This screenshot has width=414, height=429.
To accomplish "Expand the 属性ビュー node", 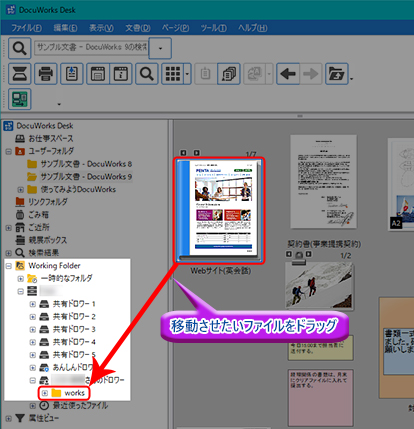I will [9, 419].
